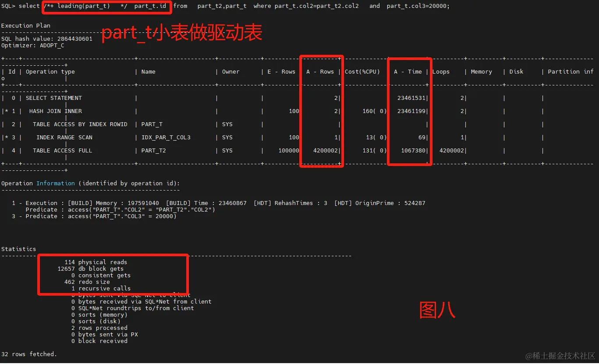
Task: Click the 'IDX_PAR_T_COL3' index name
Action: (166, 138)
